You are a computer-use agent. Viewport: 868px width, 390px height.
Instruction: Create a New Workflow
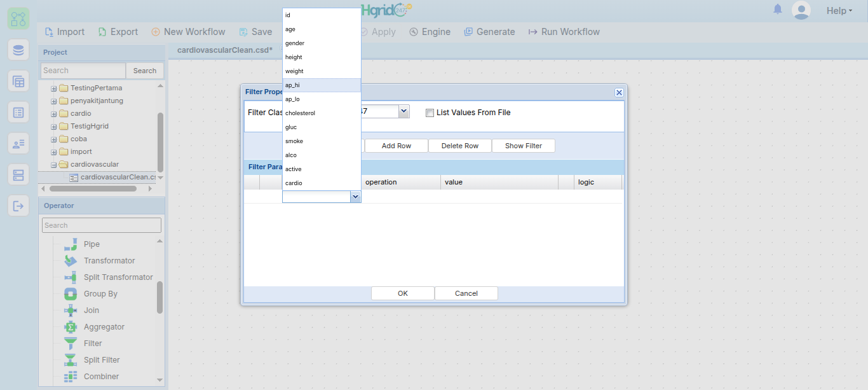tap(188, 32)
